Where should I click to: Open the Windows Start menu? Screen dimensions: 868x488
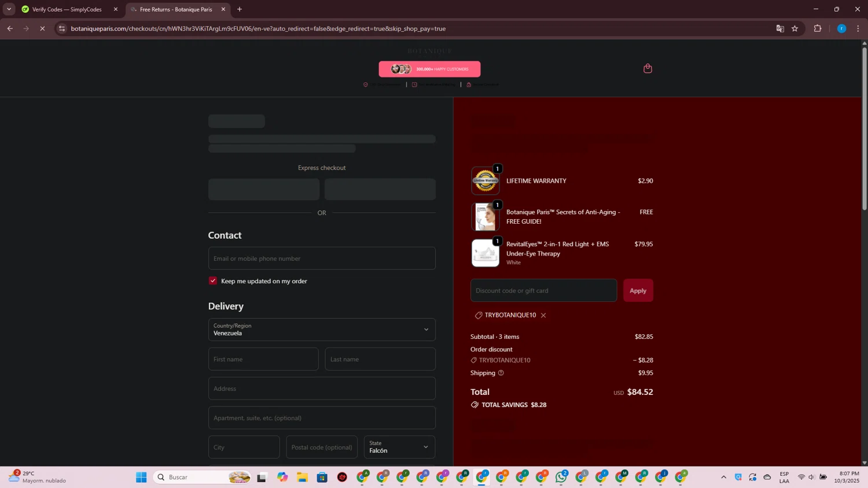click(141, 477)
